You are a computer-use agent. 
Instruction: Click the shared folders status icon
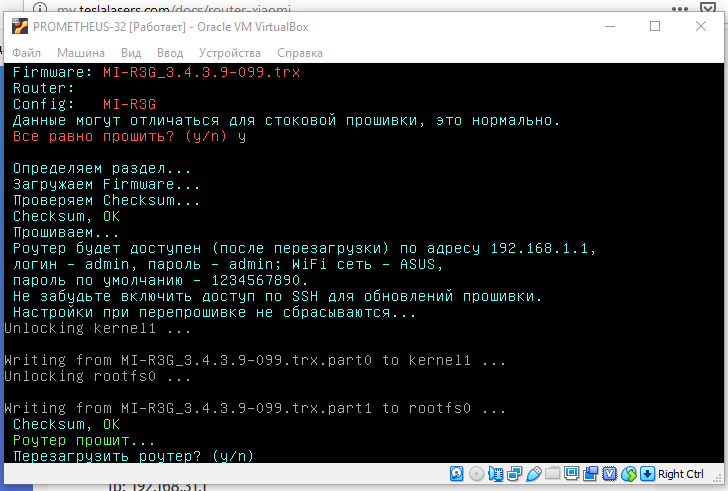pyautogui.click(x=552, y=474)
